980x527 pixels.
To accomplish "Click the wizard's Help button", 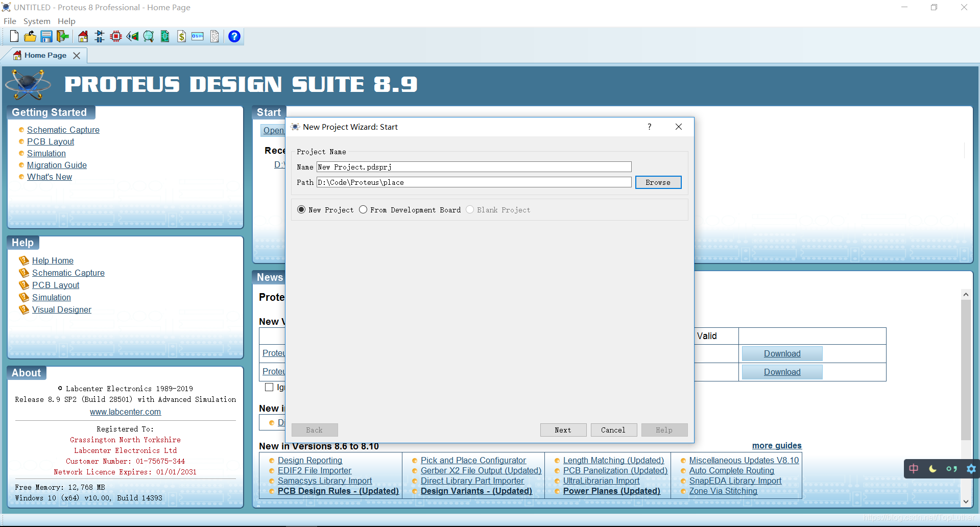I will (x=664, y=430).
